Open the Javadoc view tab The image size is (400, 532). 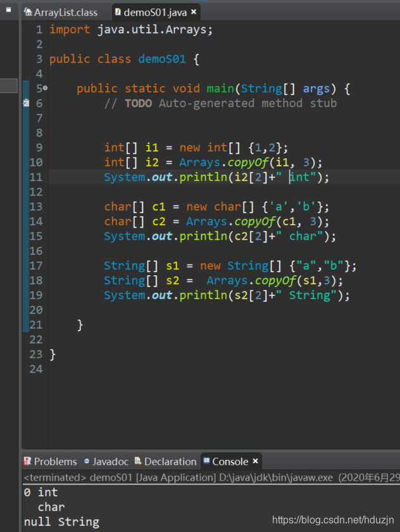106,461
